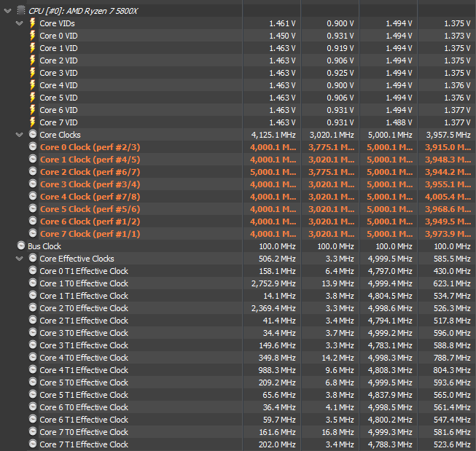Click the lightning icon for Core 4 VID
Image resolution: width=476 pixels, height=451 pixels.
click(x=33, y=85)
